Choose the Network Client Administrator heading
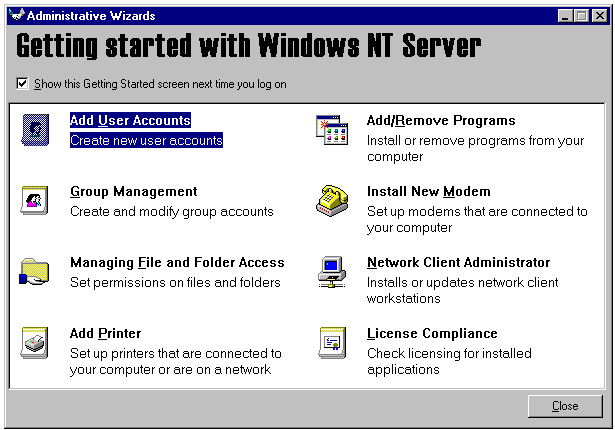This screenshot has width=615, height=430. 458,263
